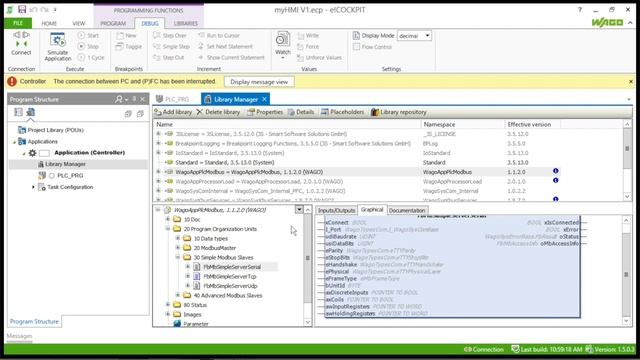The width and height of the screenshot is (640, 360).
Task: Expand the Task Configuration tree node
Action: coord(33,187)
